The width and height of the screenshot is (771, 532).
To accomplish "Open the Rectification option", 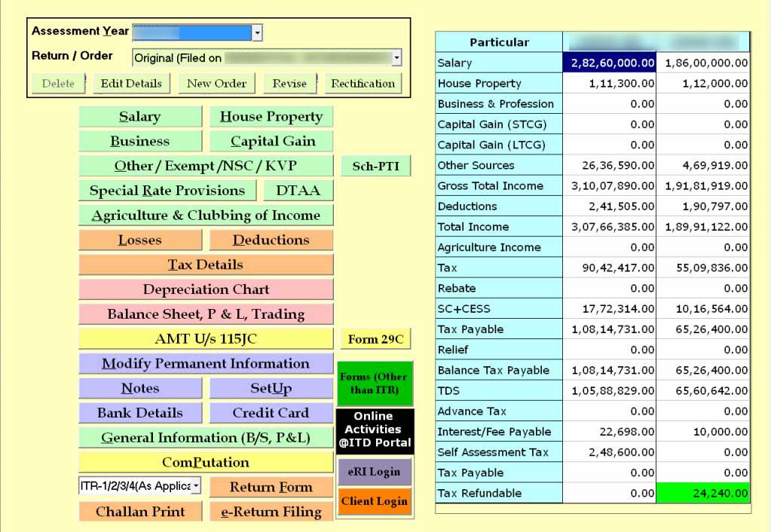I will pos(363,84).
